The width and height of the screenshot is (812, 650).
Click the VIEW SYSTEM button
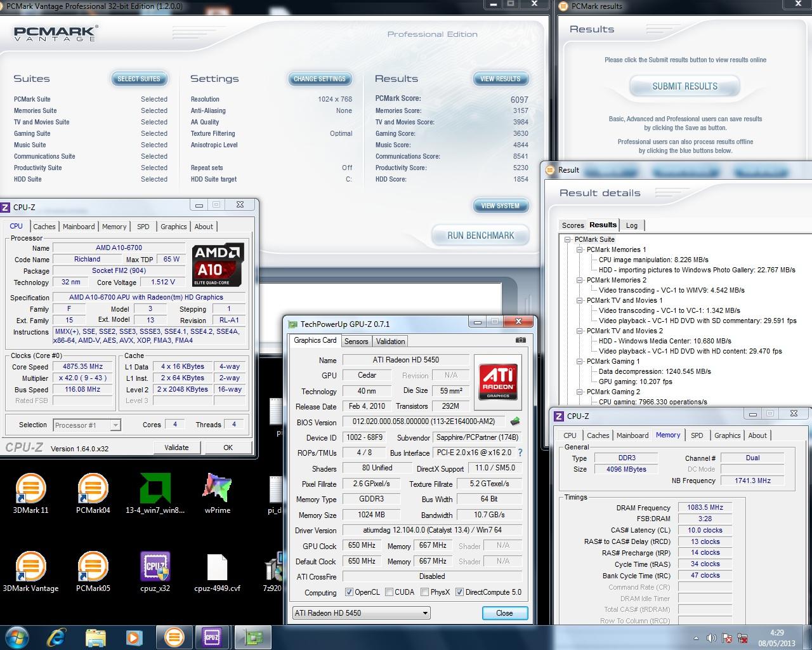[500, 206]
